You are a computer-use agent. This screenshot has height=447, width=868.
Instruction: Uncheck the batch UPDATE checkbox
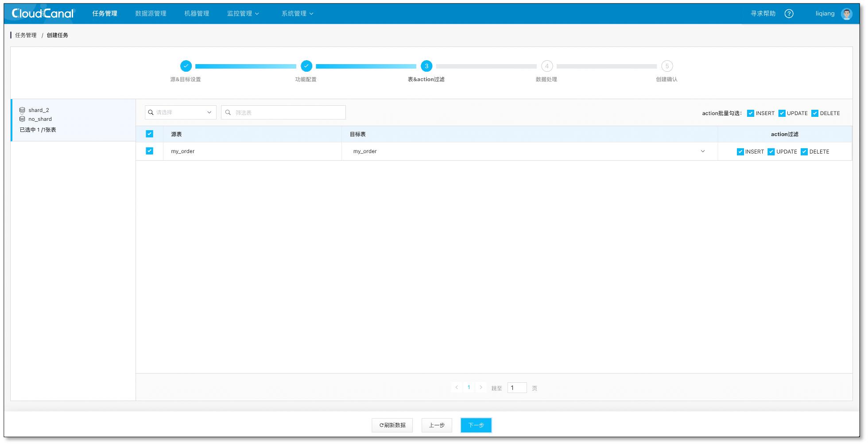pos(782,113)
